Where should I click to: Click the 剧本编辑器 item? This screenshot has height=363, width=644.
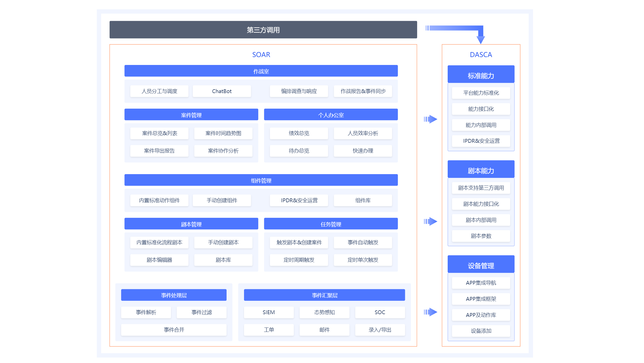[x=159, y=260]
